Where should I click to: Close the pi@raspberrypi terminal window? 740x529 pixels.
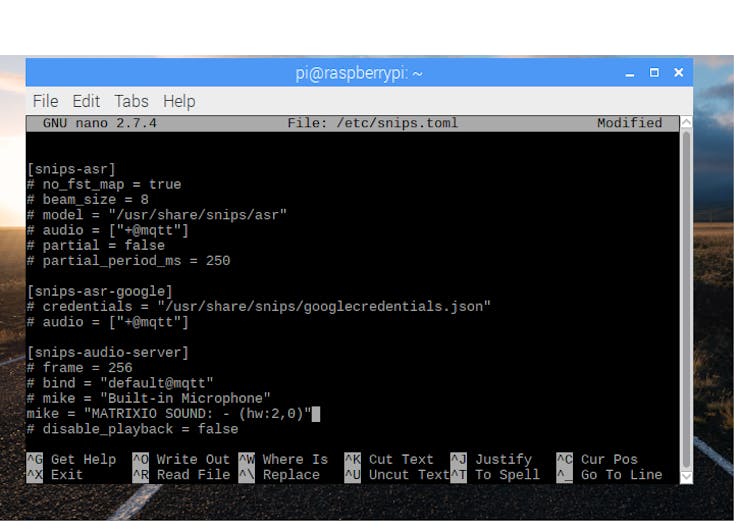(x=679, y=72)
